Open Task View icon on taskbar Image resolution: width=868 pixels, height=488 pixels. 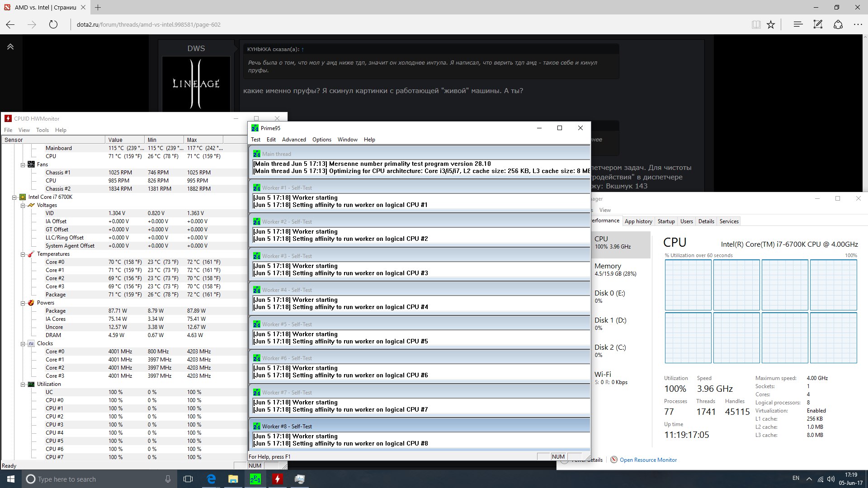[188, 479]
